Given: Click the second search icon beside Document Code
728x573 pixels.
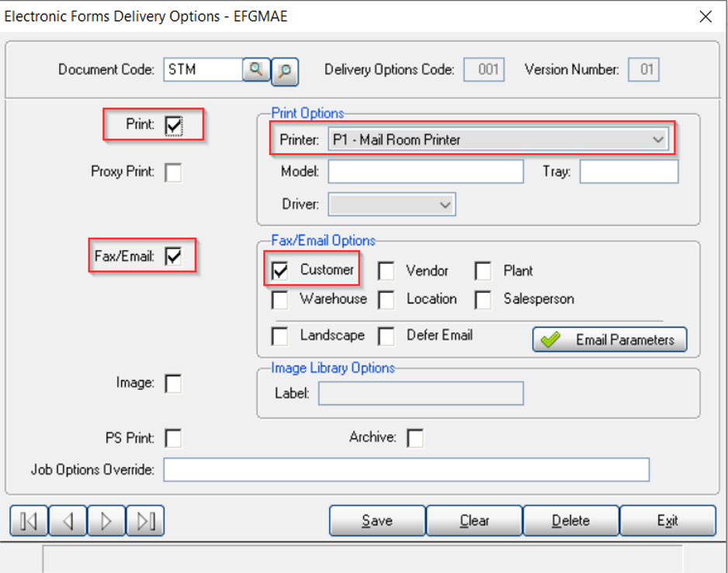Looking at the screenshot, I should coord(285,71).
